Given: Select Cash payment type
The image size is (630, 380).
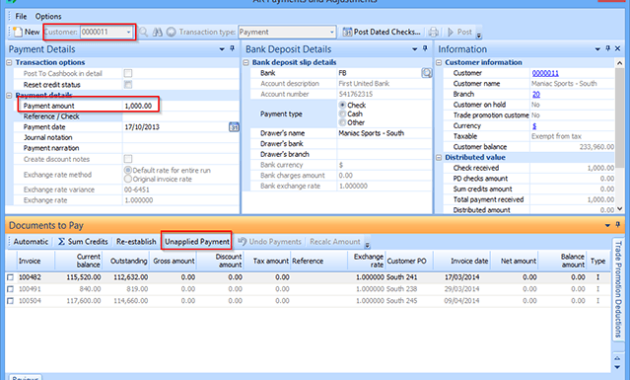Looking at the screenshot, I should pos(342,114).
